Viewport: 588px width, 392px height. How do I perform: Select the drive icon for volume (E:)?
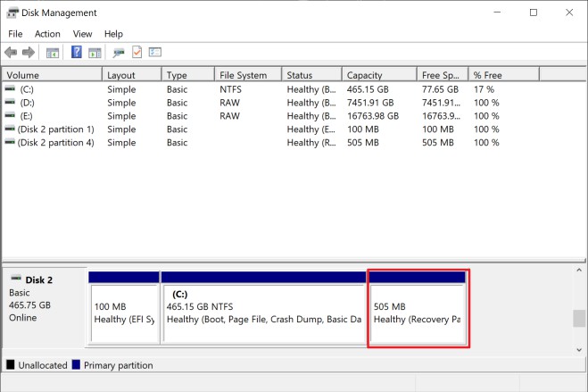(x=10, y=115)
